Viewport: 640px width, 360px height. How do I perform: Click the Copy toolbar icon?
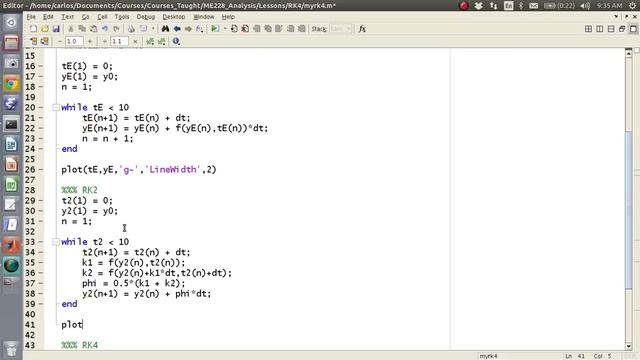tap(82, 29)
